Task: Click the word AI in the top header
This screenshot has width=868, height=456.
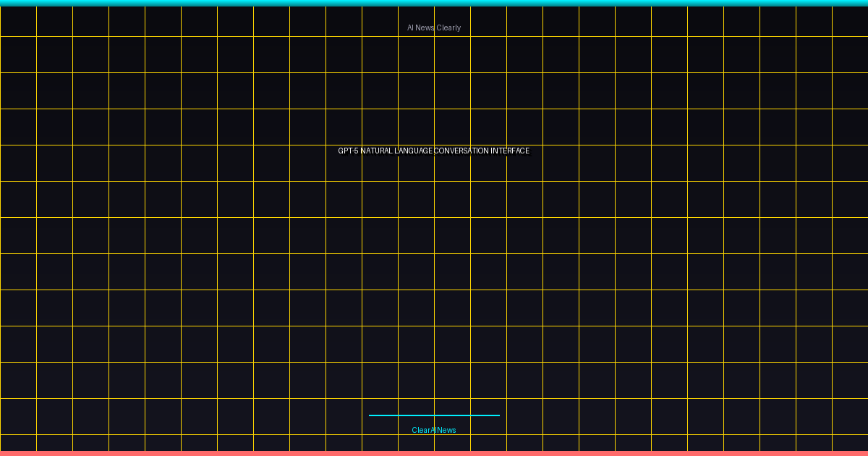Action: (x=410, y=28)
